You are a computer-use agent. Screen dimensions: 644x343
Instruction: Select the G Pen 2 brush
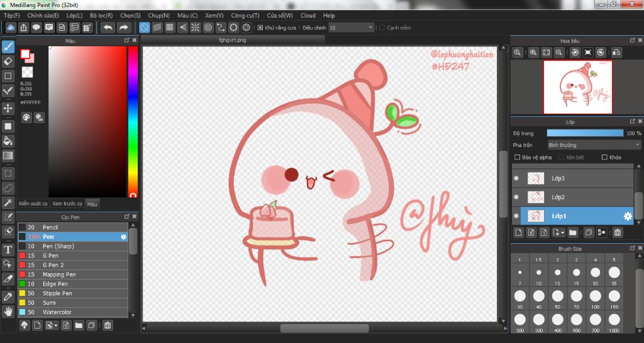point(73,265)
